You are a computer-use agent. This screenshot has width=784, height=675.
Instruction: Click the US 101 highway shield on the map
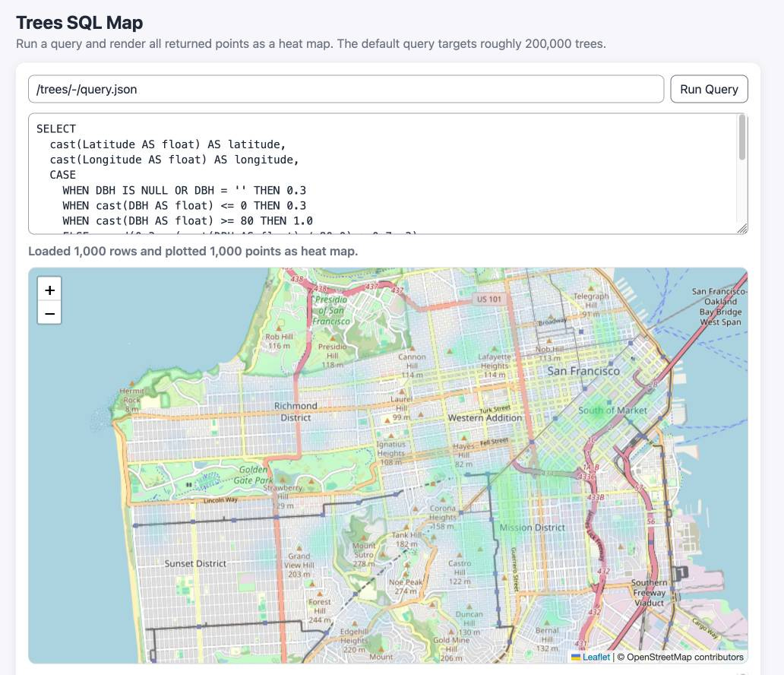pos(489,299)
